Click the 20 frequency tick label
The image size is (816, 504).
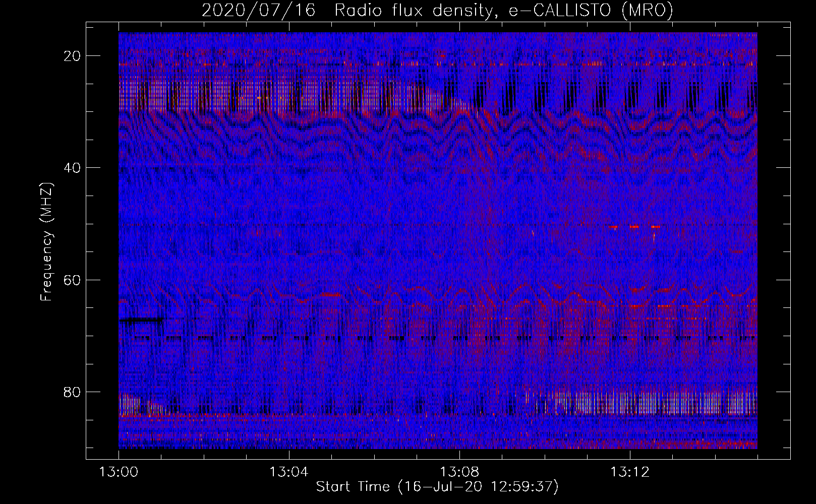pos(73,56)
